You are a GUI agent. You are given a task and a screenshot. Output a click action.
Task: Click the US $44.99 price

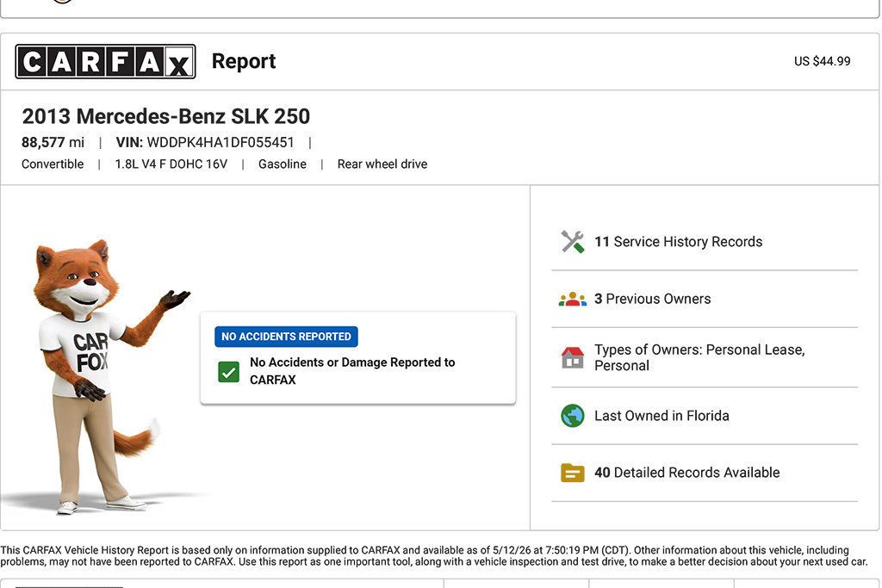[x=822, y=61]
